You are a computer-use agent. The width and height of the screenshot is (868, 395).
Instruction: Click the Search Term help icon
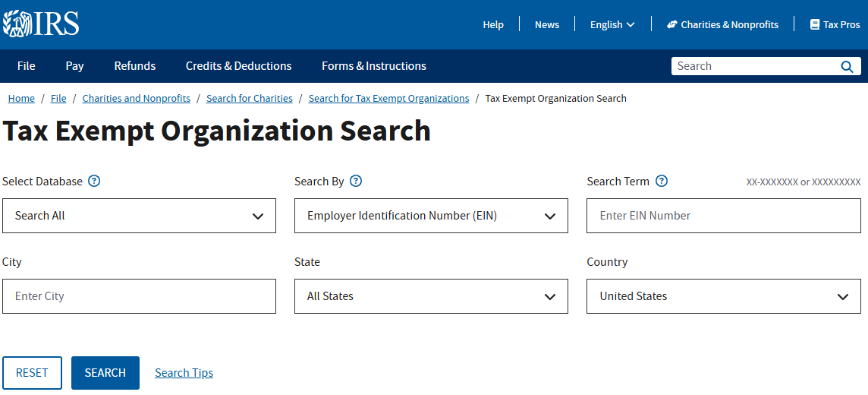(x=662, y=181)
